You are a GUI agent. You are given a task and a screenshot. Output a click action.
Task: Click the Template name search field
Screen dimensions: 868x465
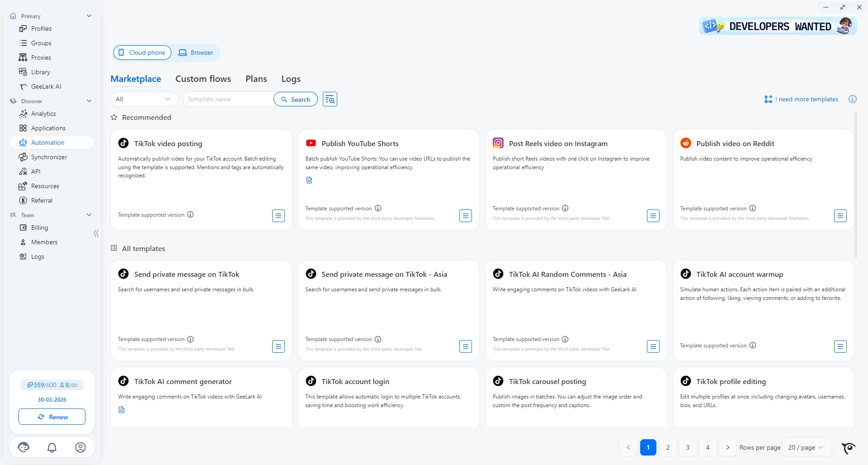228,99
